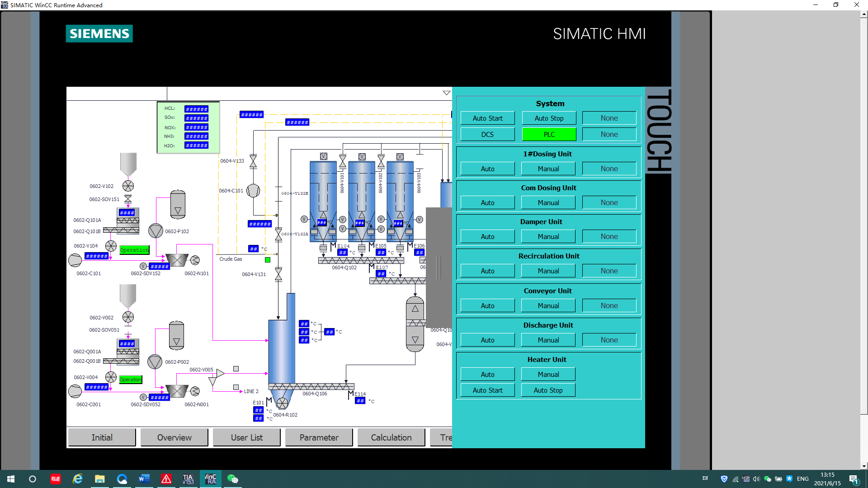Click the 0602-N101 mixer symbol
This screenshot has height=488, width=868.
195,260
